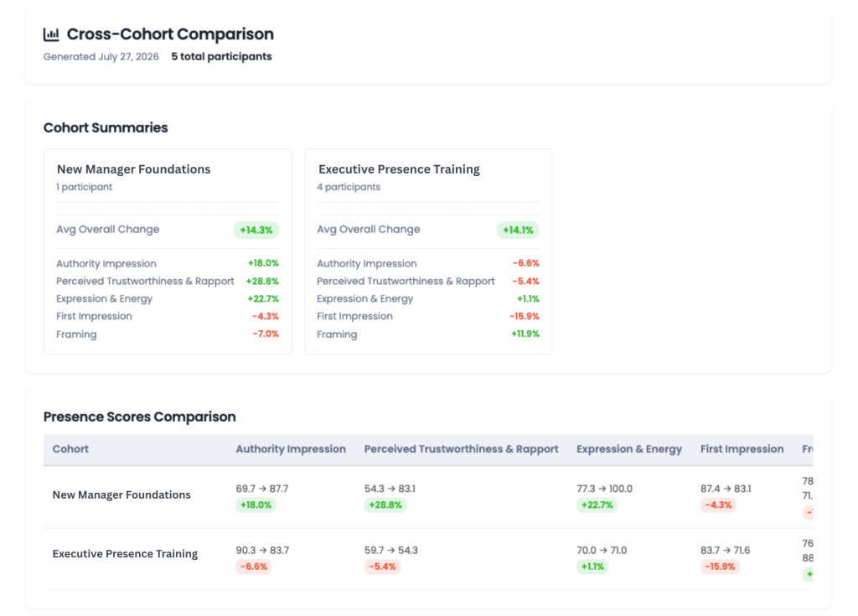
Task: Click the -15.9% badge in the table
Action: click(720, 567)
